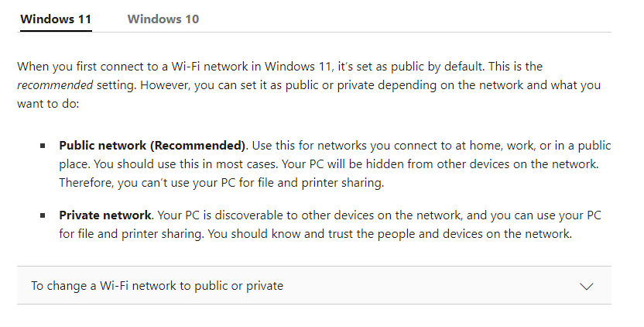Click "This is the" ending the first line
644x327 pixels.
(516, 66)
